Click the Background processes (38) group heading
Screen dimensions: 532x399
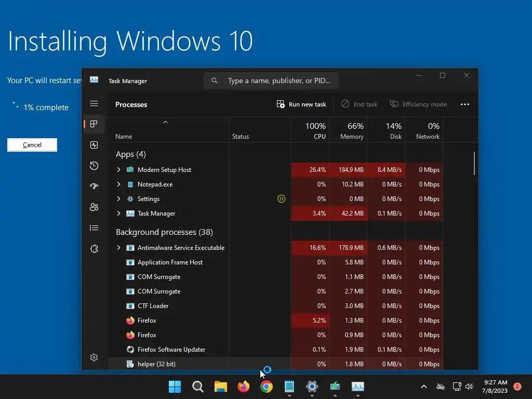point(164,232)
